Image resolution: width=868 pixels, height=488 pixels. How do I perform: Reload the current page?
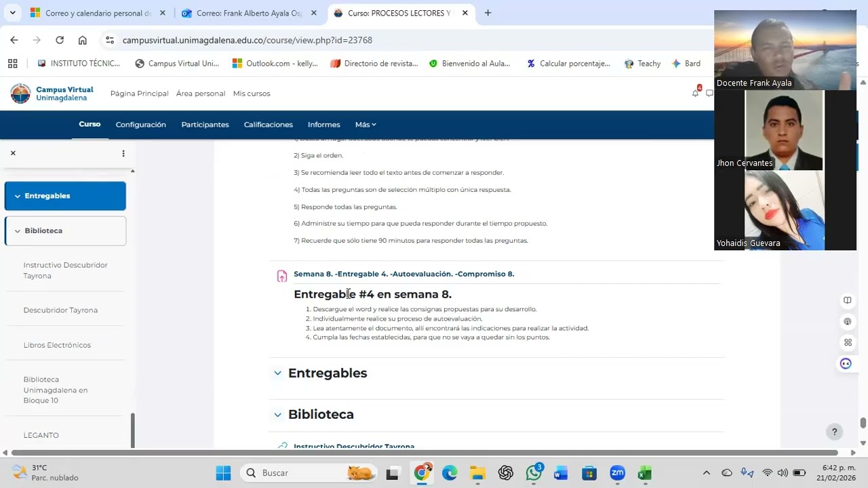coord(60,40)
